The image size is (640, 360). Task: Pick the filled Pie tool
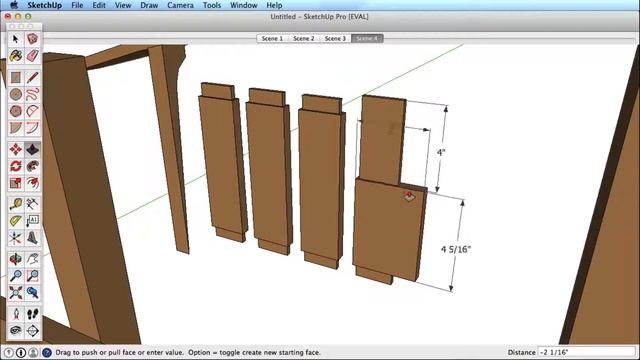coord(16,128)
